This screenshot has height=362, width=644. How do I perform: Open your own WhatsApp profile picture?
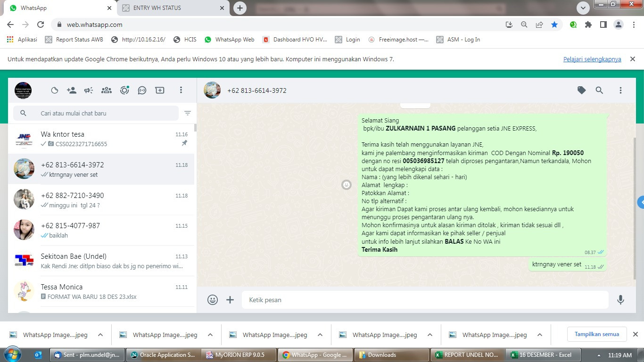click(x=23, y=90)
